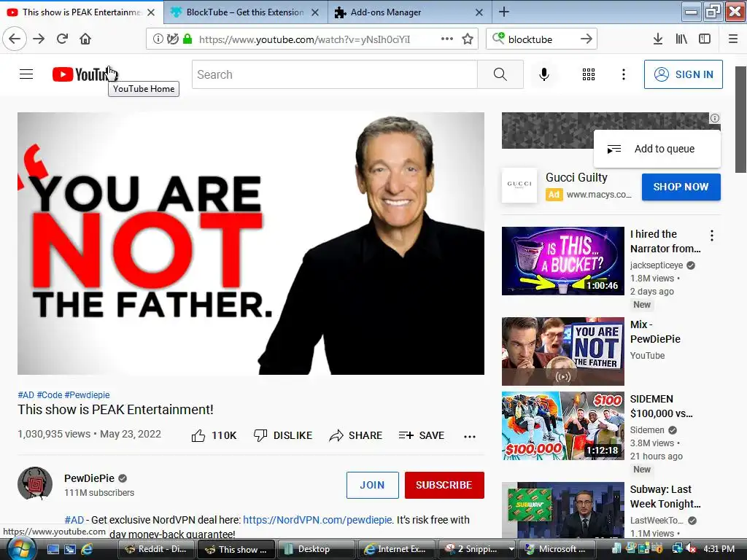Open the Is This a Bucket video thumbnail
Viewport: 747px width, 560px height.
[562, 261]
